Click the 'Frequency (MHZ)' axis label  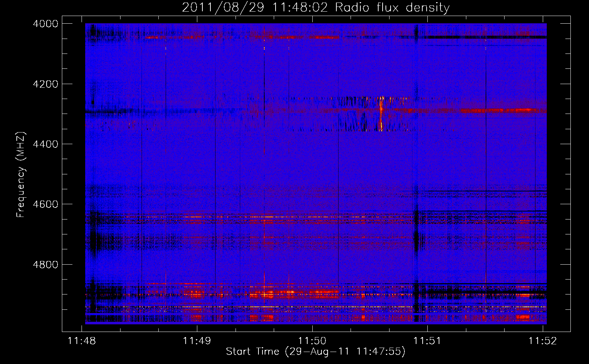tap(21, 175)
